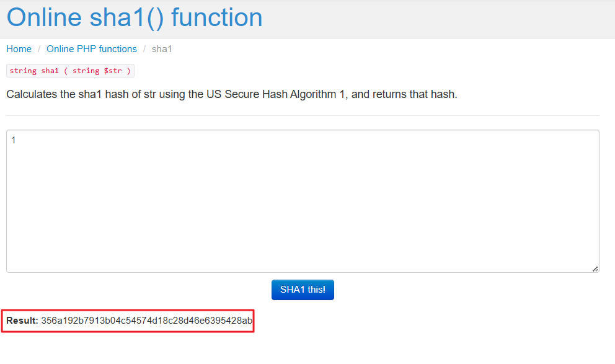The width and height of the screenshot is (615, 364).
Task: Click the sha1 breadcrumb current item
Action: pyautogui.click(x=162, y=49)
